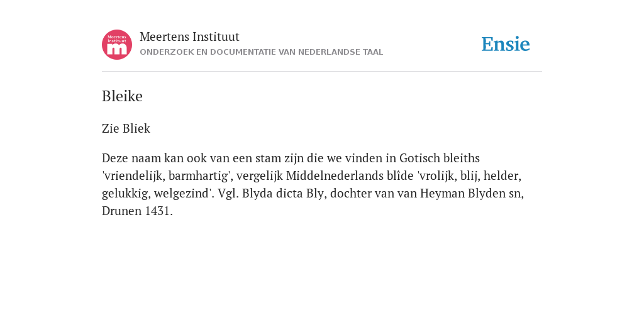This screenshot has width=644, height=322.
Task: Click the word 'gelukkig' in the definition
Action: tap(125, 194)
